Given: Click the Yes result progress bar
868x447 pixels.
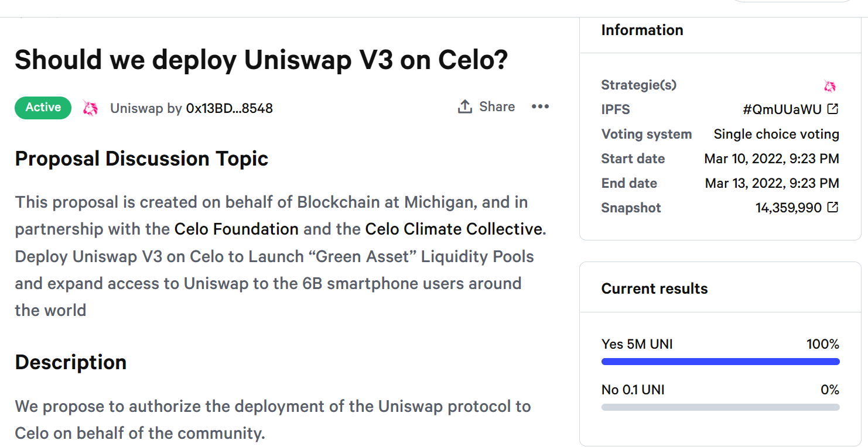Looking at the screenshot, I should coord(720,362).
